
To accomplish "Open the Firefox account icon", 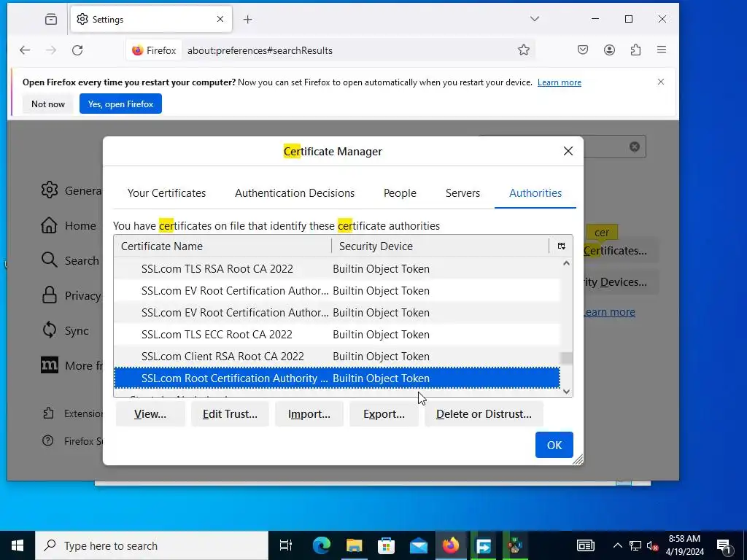I will click(609, 50).
